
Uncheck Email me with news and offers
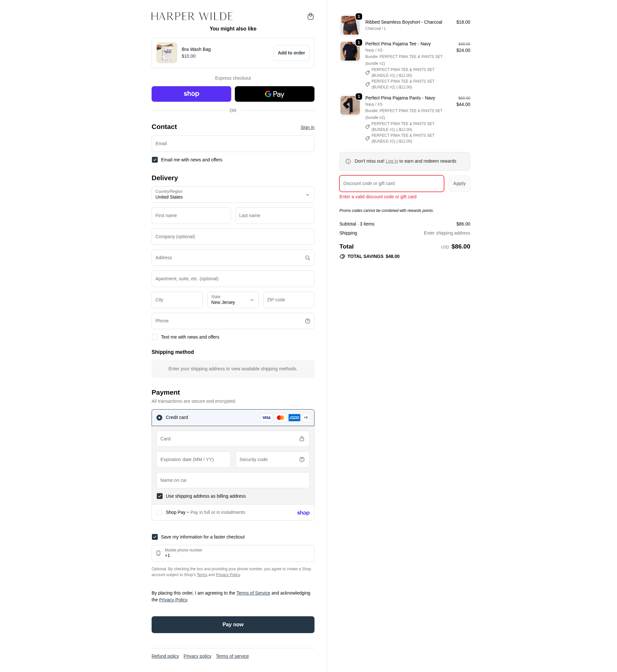[x=155, y=160]
